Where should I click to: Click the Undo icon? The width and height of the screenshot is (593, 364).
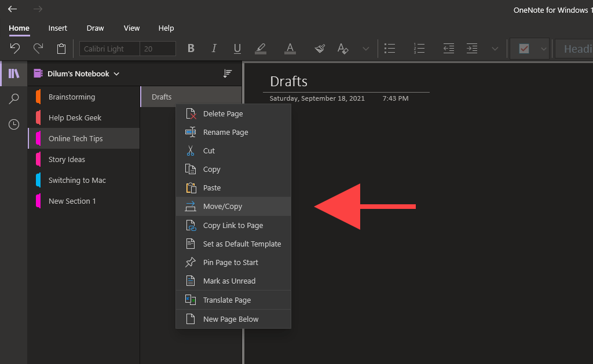tap(14, 49)
